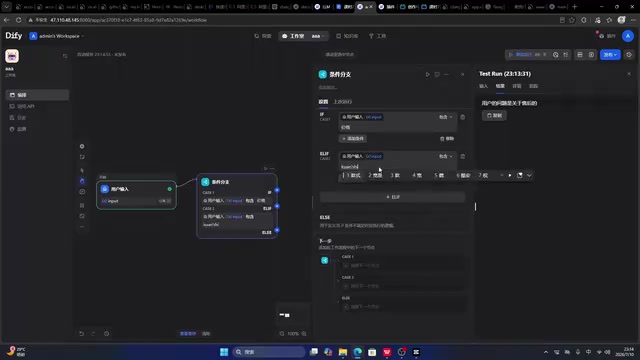Open ELIF condition operator dropdown
The width and height of the screenshot is (640, 360).
pos(445,156)
